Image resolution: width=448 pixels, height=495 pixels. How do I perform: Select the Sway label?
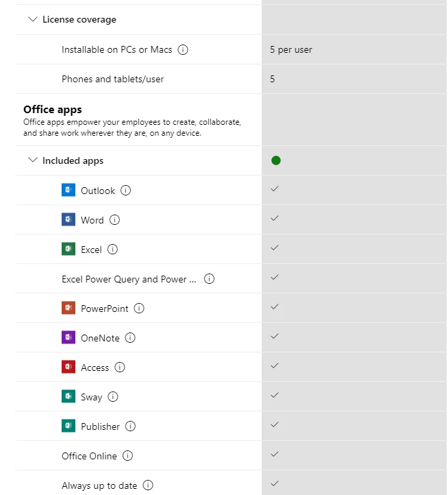91,397
